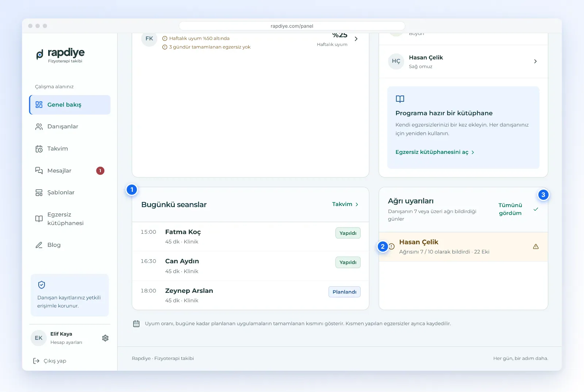Click the Egzersiz kütüphanesi book icon in sidebar
The width and height of the screenshot is (584, 392).
point(39,219)
